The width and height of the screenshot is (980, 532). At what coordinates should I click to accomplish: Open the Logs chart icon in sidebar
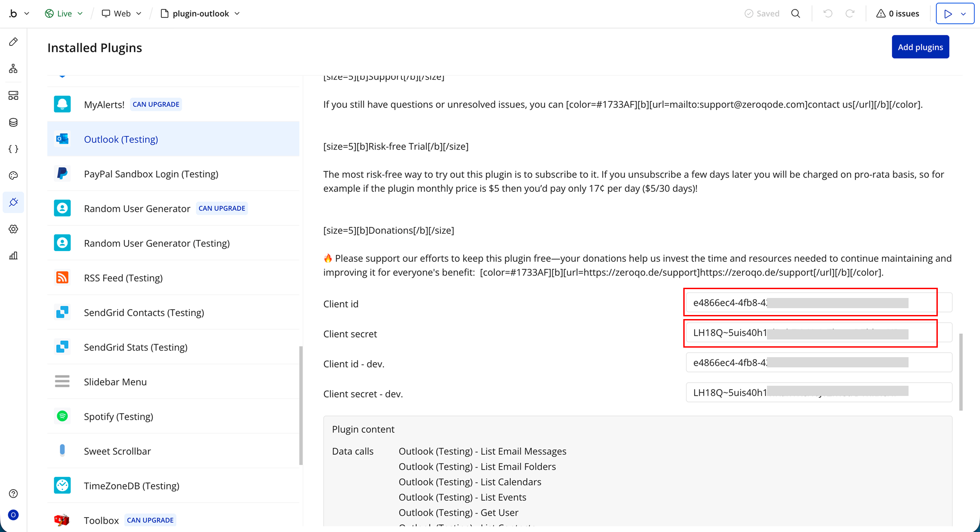(x=13, y=255)
